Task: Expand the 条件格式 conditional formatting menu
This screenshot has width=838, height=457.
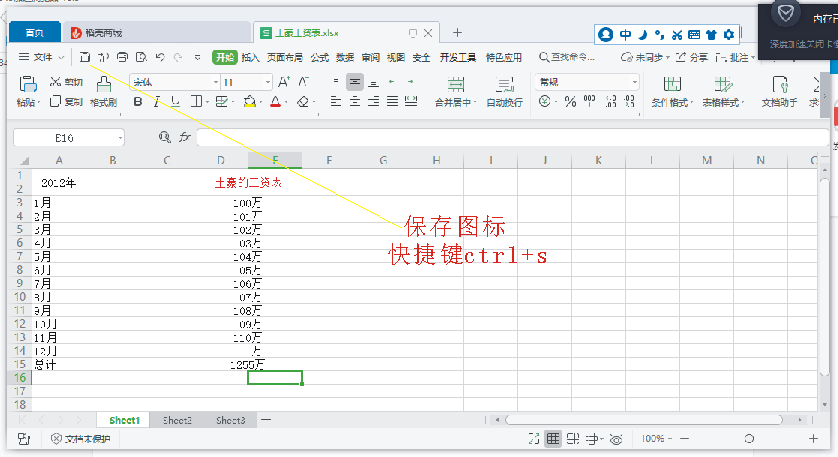Action: click(x=672, y=102)
